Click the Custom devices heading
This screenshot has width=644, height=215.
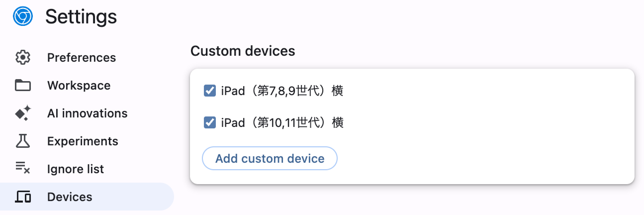pos(243,51)
